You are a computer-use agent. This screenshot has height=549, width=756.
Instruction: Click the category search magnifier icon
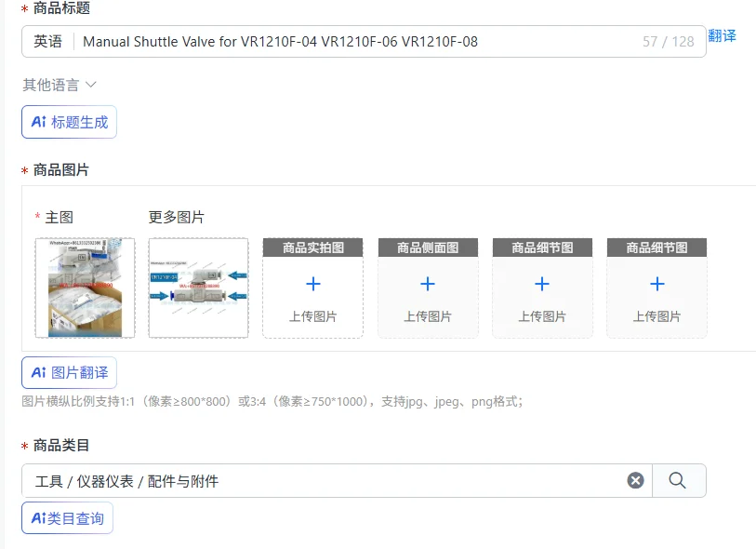(677, 480)
